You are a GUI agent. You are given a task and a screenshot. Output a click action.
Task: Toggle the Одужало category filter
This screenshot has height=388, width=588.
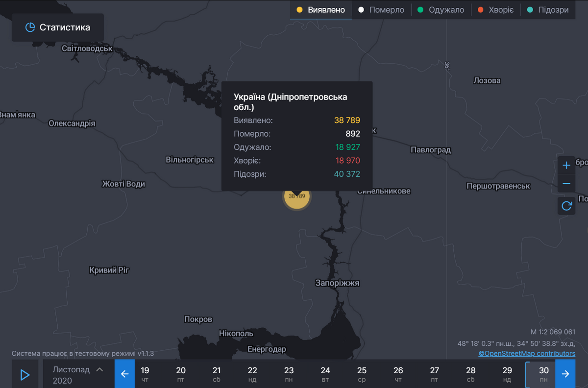(441, 10)
